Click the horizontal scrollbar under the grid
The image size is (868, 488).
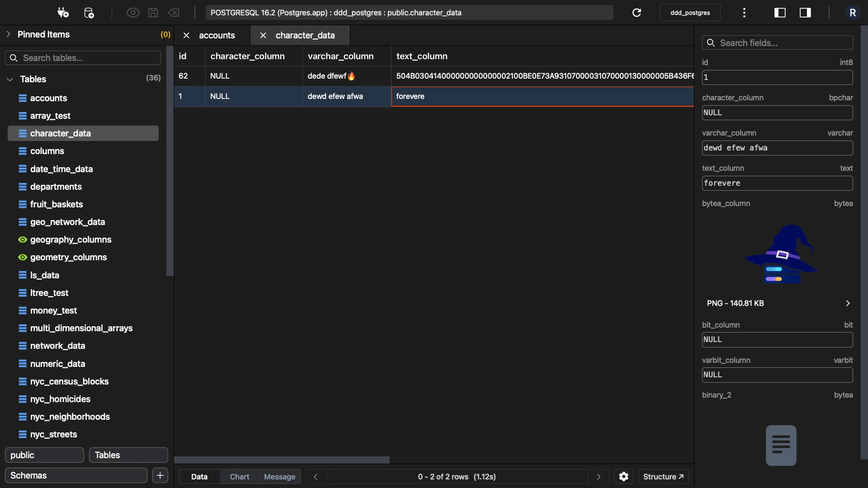pos(282,460)
